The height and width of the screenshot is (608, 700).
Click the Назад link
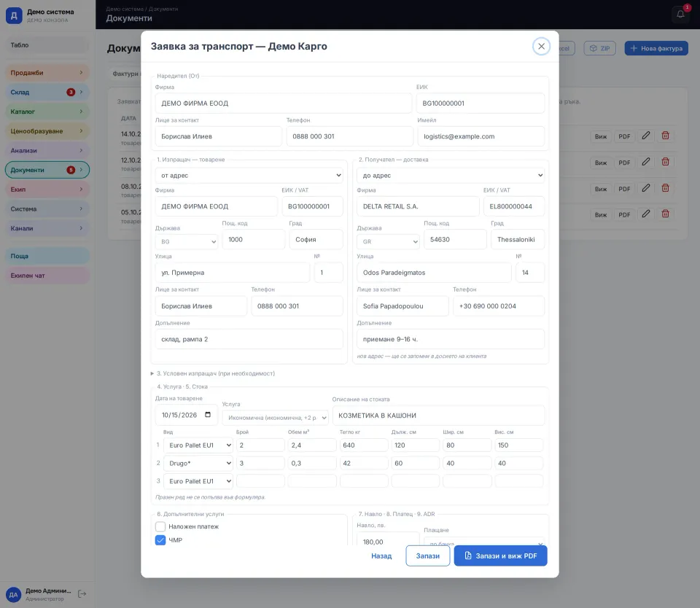pos(381,556)
